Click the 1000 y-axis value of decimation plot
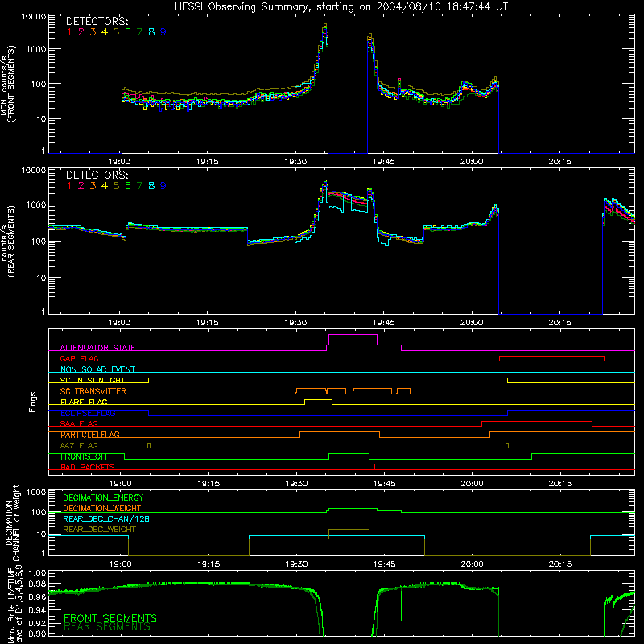Screen dimensions: 644x644 pyautogui.click(x=36, y=493)
